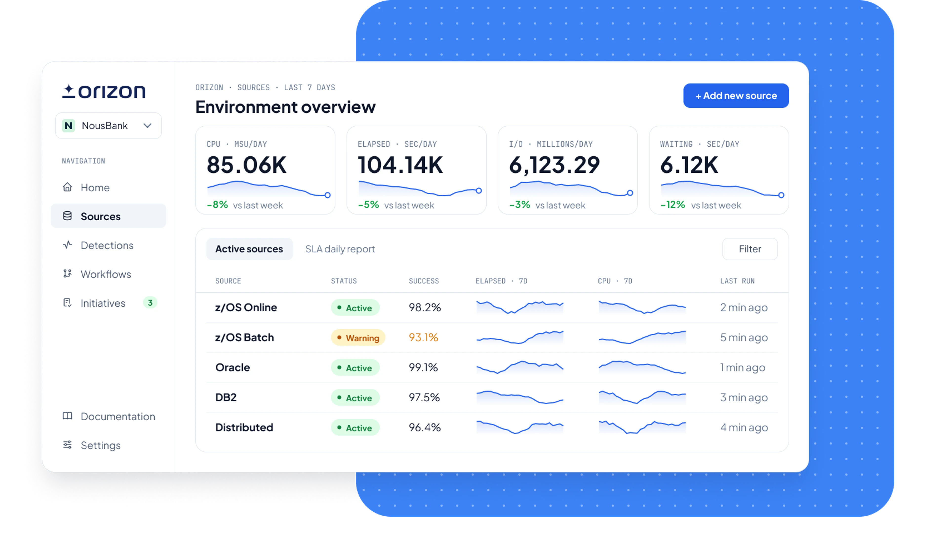Viewport: 948px width, 560px height.
Task: Click the Workflows branch icon
Action: click(x=67, y=274)
